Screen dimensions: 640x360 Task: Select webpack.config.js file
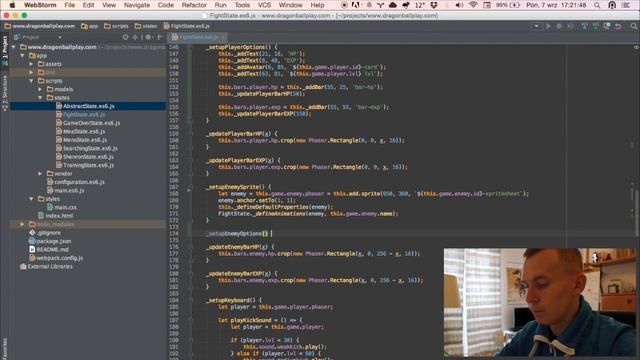pos(60,258)
